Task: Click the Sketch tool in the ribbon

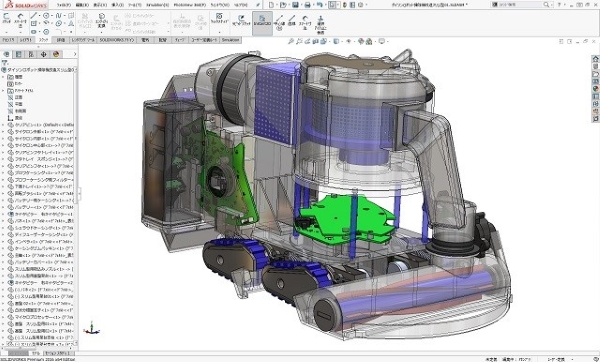Action: (7, 18)
